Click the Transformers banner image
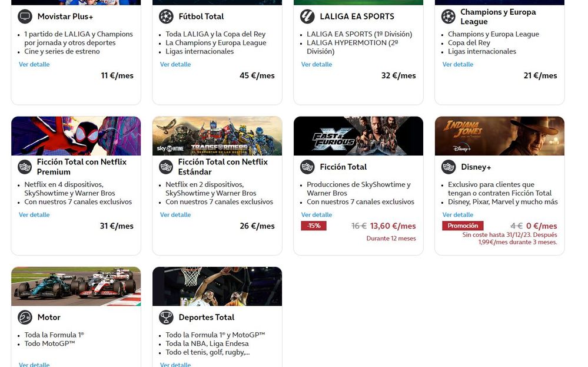588x367 pixels. click(x=217, y=136)
